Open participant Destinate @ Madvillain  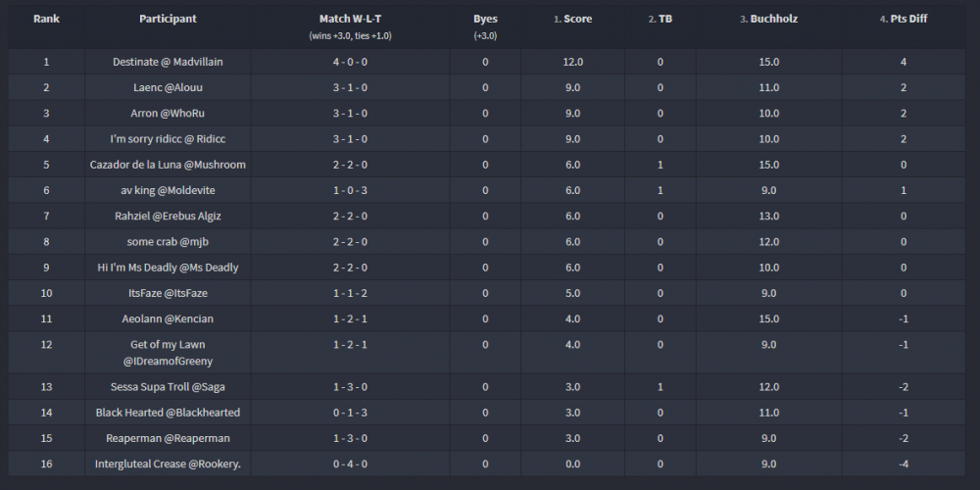pos(168,62)
